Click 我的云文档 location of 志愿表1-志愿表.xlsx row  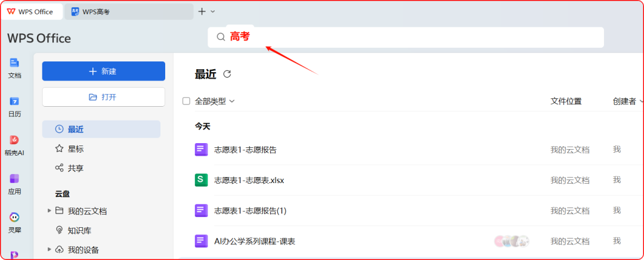pos(569,180)
